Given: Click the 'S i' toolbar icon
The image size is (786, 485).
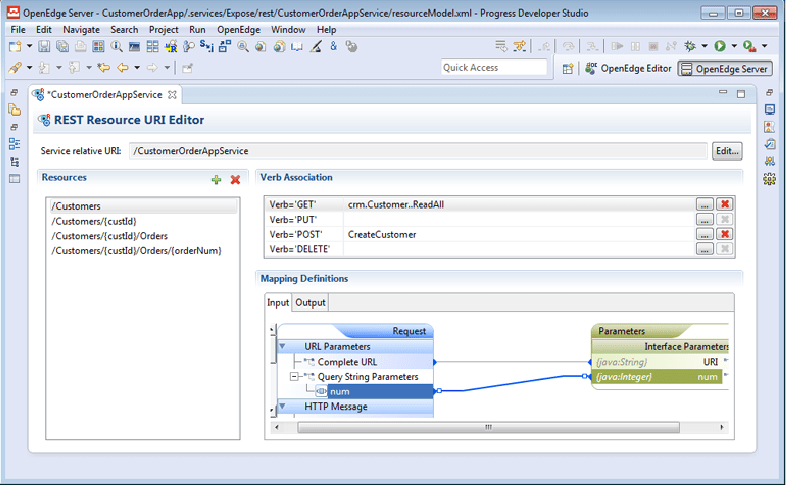Looking at the screenshot, I should pyautogui.click(x=207, y=47).
